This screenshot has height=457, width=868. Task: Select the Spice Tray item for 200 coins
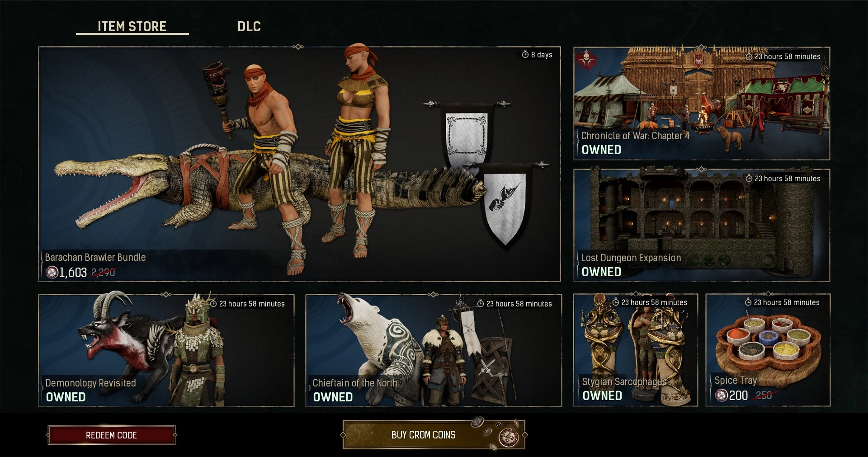(768, 350)
